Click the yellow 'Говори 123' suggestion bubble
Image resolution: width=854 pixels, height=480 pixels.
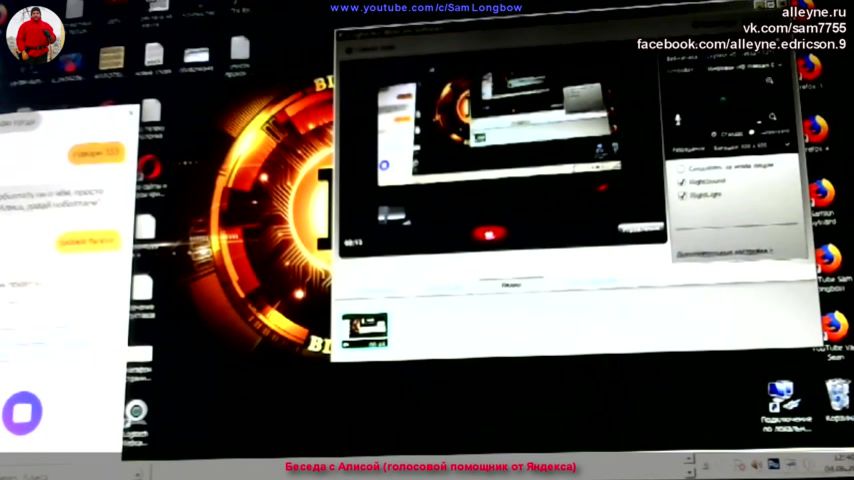(x=96, y=153)
